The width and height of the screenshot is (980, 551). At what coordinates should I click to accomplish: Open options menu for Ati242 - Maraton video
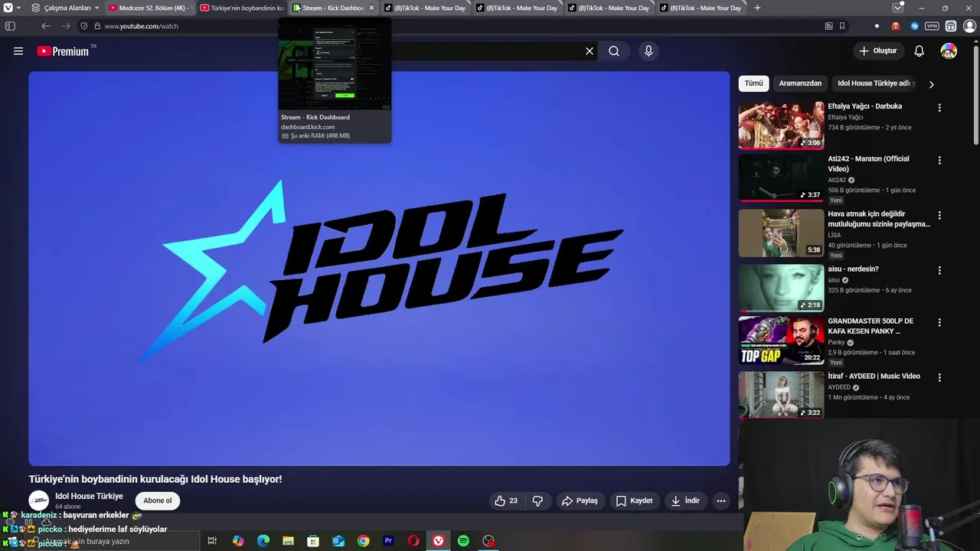(x=939, y=161)
